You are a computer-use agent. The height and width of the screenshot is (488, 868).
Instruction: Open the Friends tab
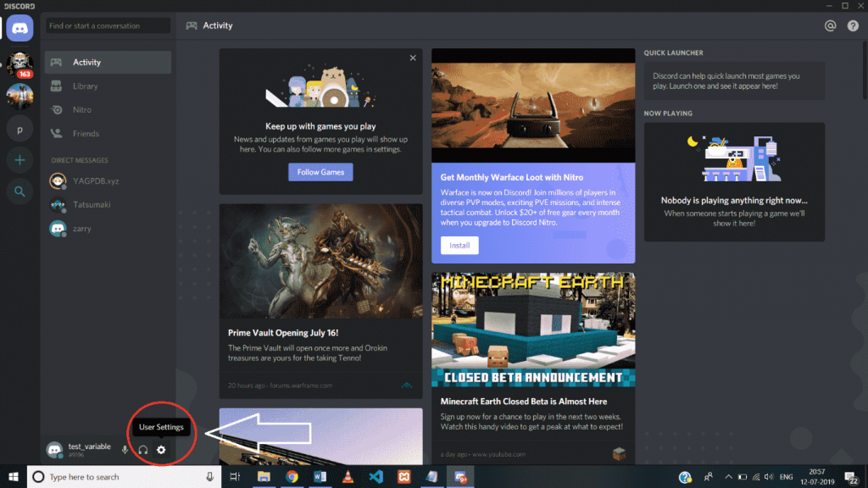(x=108, y=133)
